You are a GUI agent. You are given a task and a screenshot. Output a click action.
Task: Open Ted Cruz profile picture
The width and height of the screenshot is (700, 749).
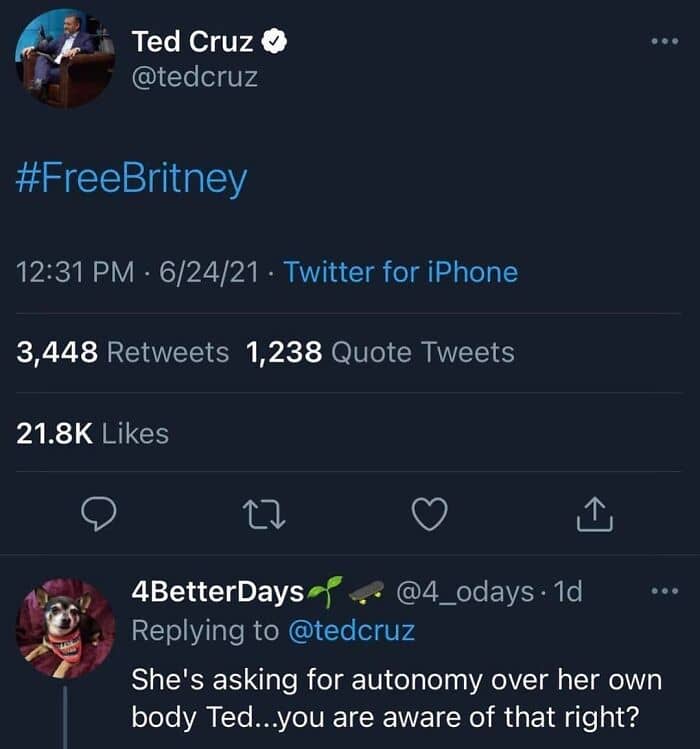[x=65, y=58]
